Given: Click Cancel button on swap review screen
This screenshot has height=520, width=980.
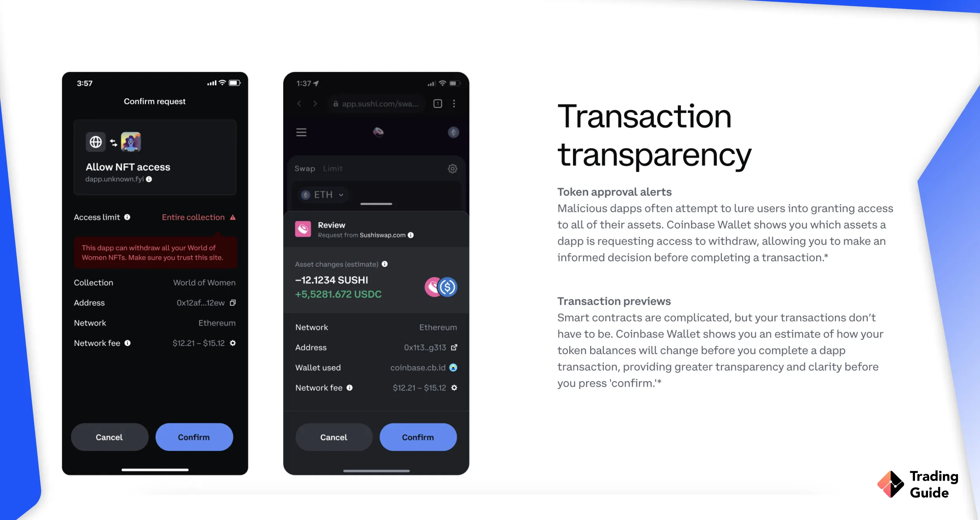Looking at the screenshot, I should tap(333, 436).
